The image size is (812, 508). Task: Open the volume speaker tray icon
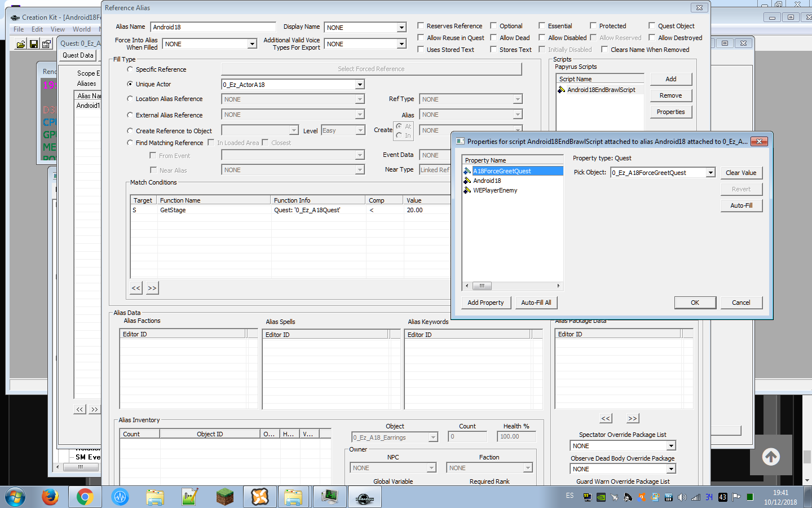[x=682, y=497]
